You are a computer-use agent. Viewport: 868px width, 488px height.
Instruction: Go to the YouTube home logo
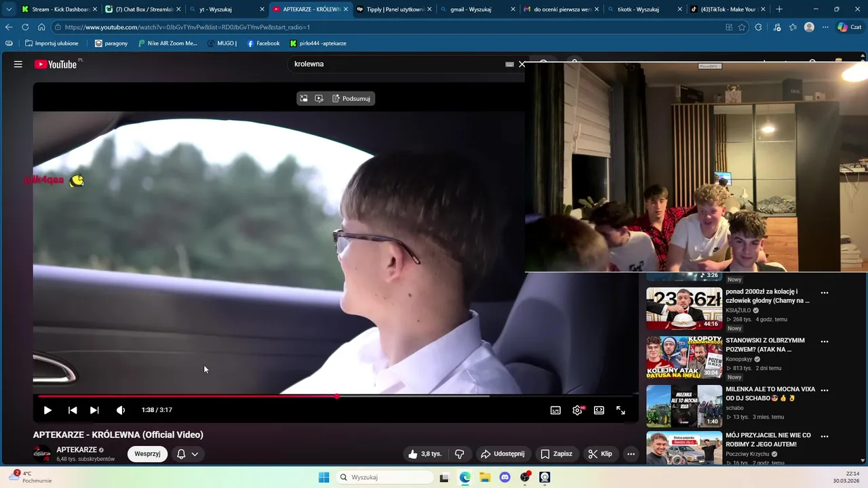point(56,64)
